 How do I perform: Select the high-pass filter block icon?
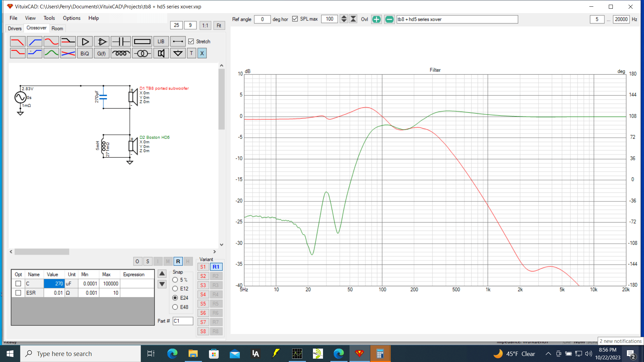(x=34, y=42)
